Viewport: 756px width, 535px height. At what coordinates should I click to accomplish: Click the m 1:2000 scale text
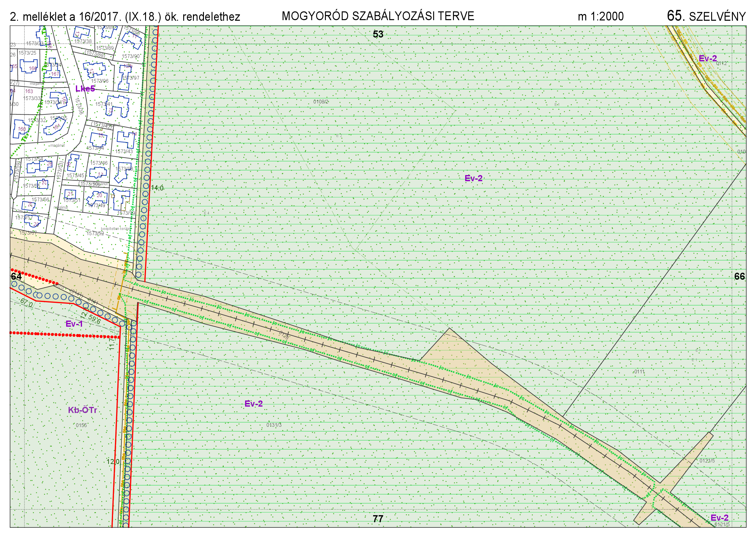[x=601, y=16]
